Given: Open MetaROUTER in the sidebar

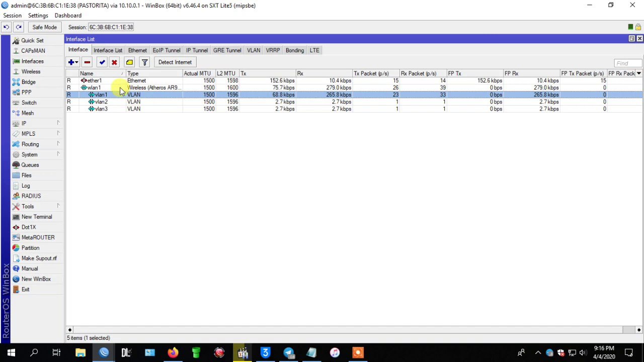Looking at the screenshot, I should (x=38, y=237).
